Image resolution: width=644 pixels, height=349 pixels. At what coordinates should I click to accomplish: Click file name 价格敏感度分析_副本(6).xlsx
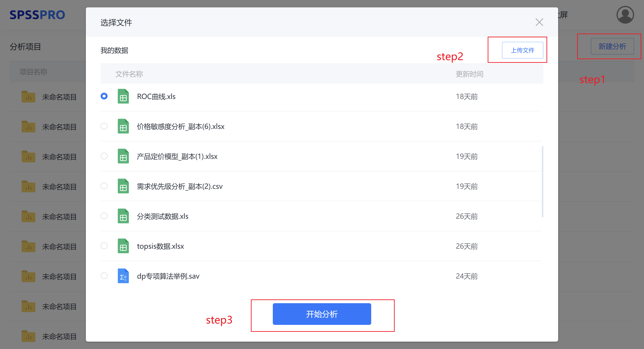tap(181, 126)
